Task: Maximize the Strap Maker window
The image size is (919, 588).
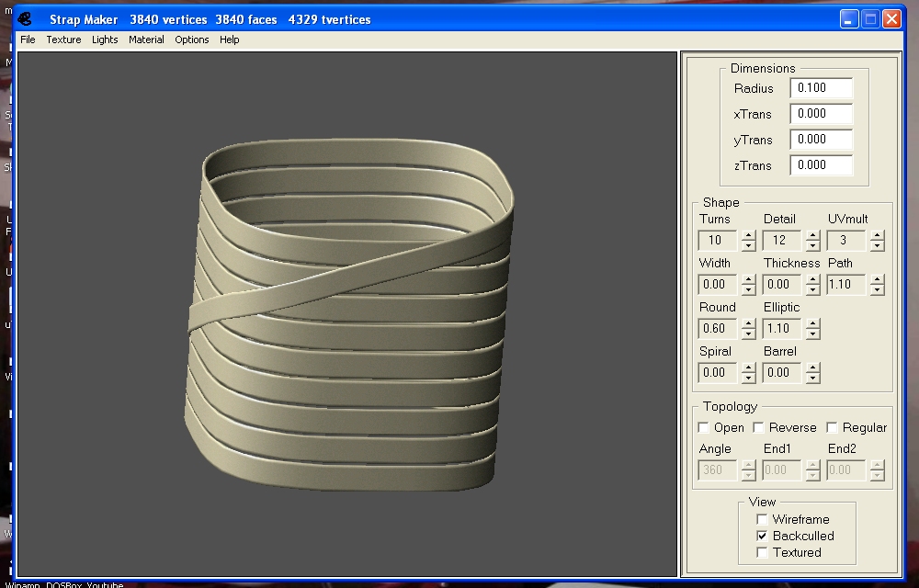Action: point(870,19)
